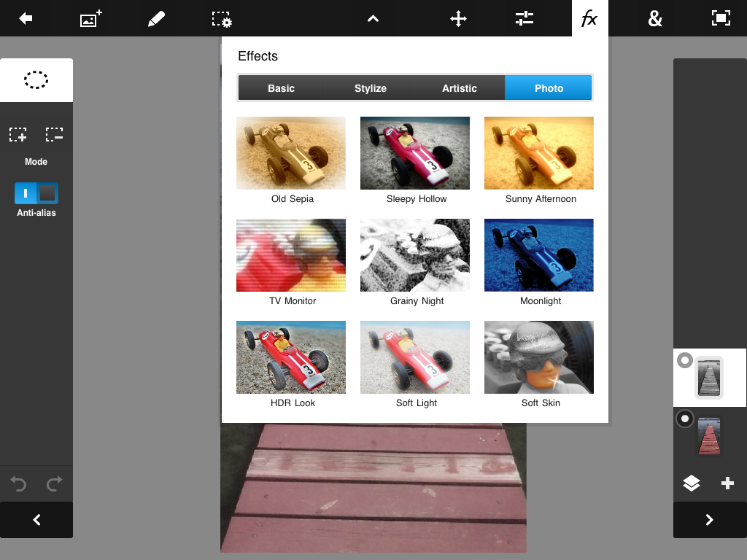This screenshot has width=747, height=560.
Task: Choose the add-to-selection mode
Action: [18, 135]
